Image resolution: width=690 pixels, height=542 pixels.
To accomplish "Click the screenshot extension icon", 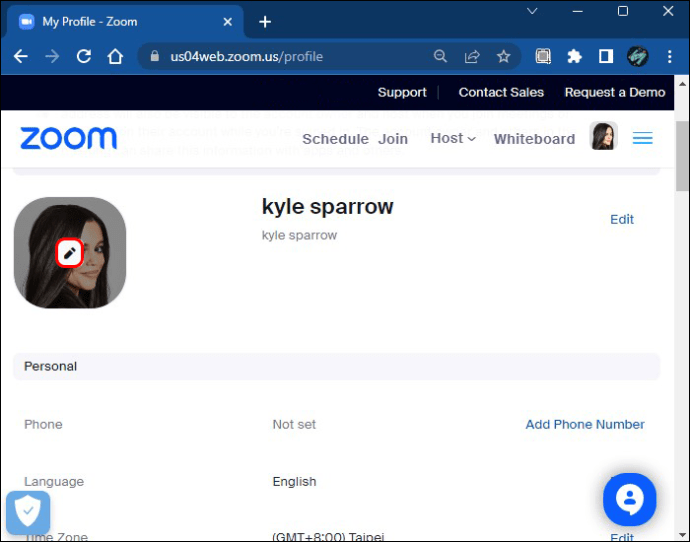I will [543, 56].
